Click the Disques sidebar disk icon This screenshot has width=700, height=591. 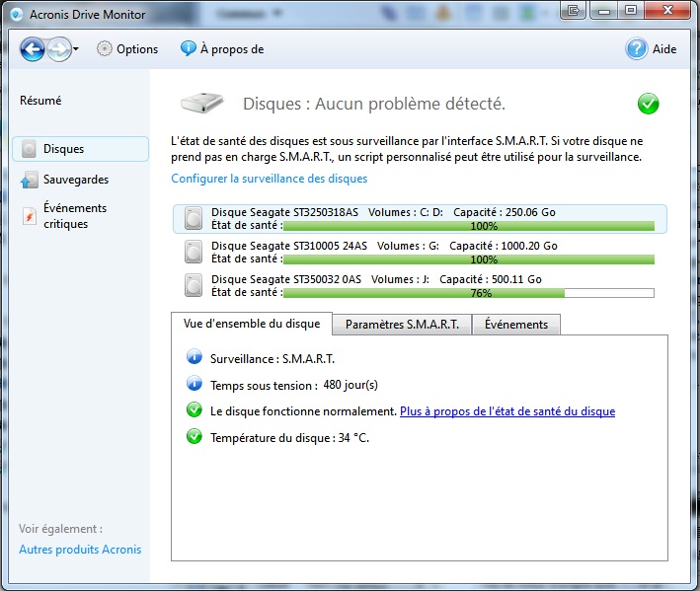(29, 149)
